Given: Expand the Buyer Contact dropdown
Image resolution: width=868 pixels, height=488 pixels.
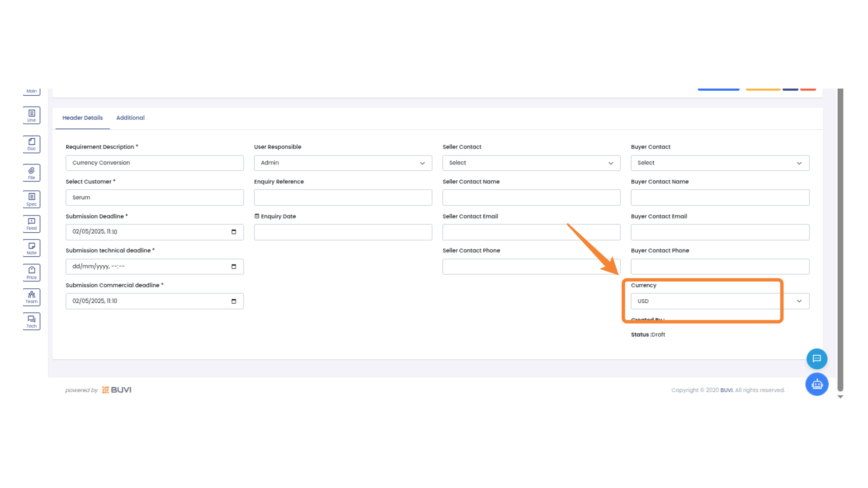Looking at the screenshot, I should coord(720,163).
